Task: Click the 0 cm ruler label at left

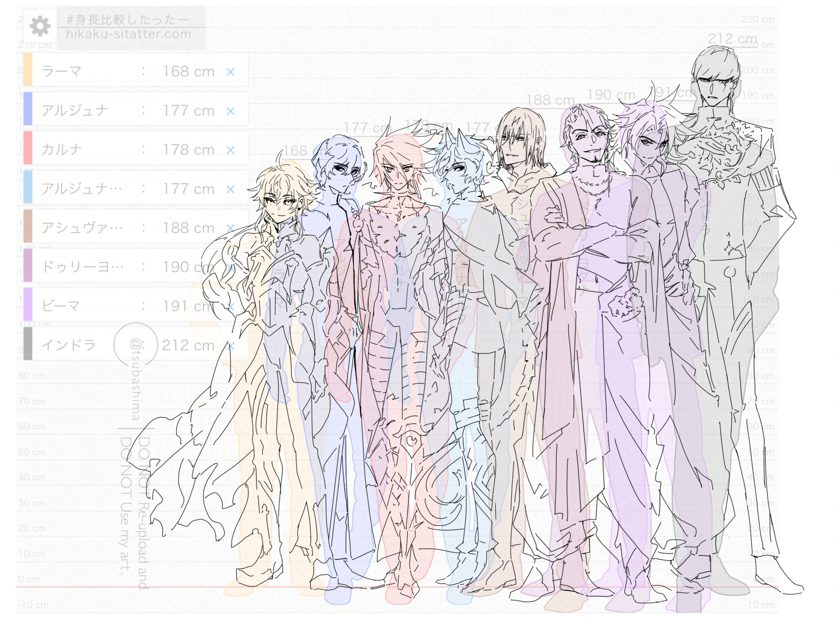Action: click(29, 579)
